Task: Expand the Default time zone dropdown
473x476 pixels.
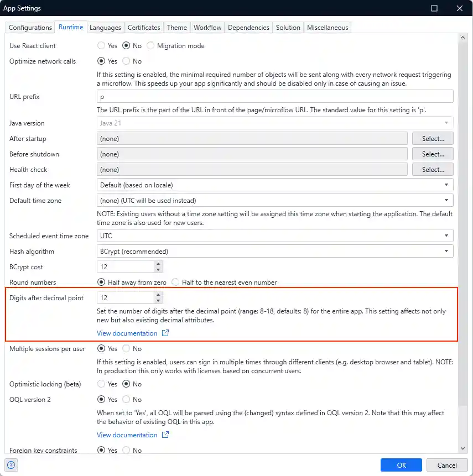Action: pos(275,201)
